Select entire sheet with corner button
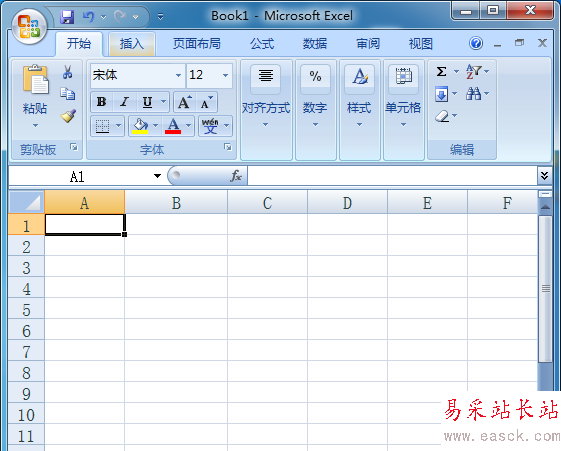 [26, 202]
